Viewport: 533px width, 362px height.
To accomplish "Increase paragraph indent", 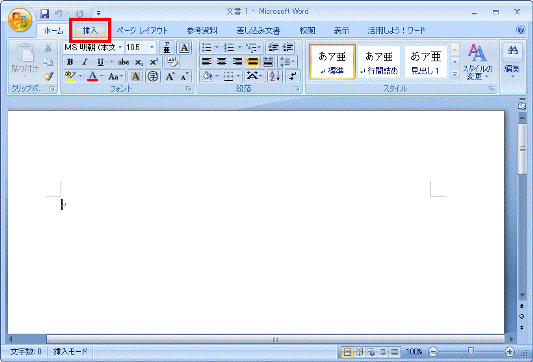I will (288, 48).
